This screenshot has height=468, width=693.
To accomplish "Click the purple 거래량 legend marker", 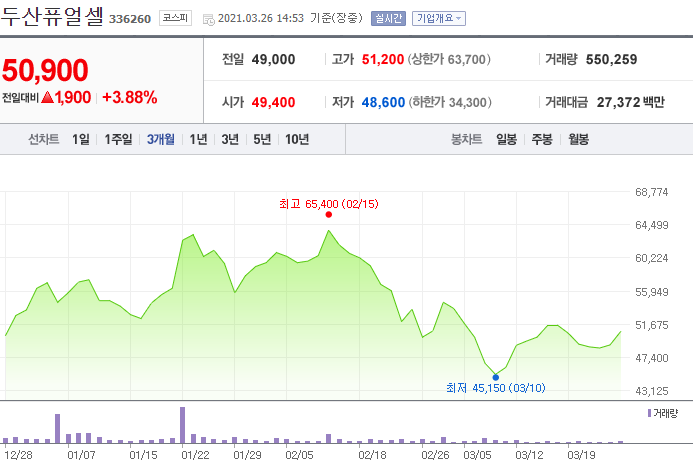I will [649, 413].
